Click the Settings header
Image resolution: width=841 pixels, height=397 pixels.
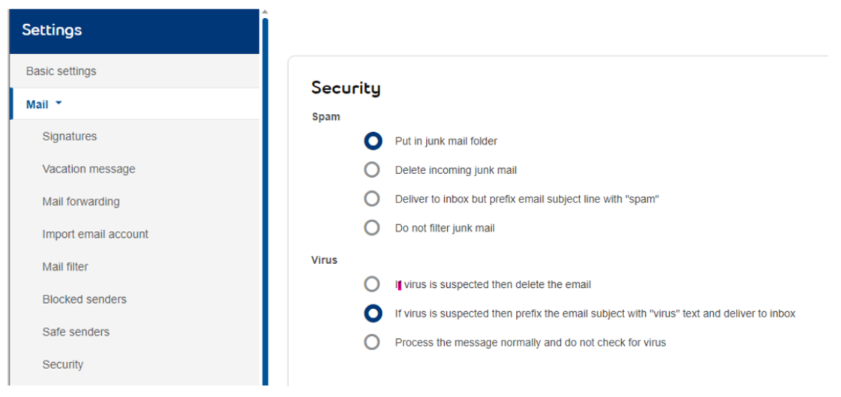point(135,31)
